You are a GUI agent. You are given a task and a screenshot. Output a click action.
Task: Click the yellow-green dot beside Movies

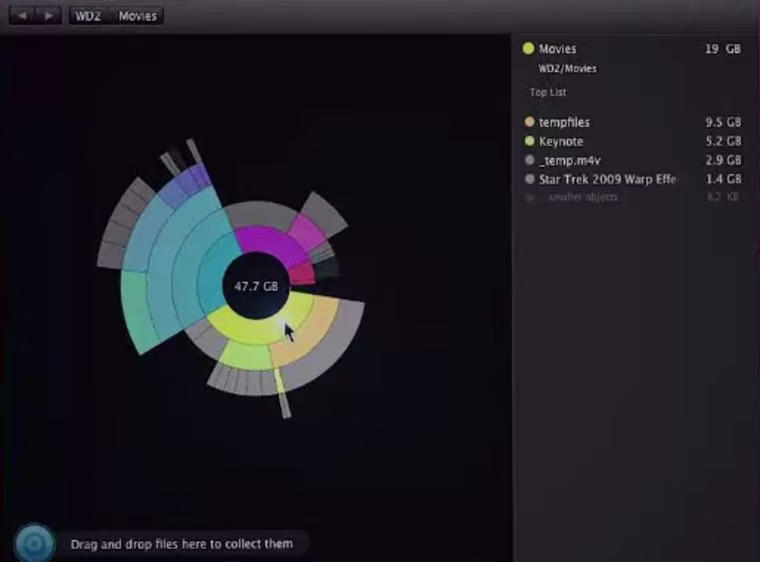point(528,48)
